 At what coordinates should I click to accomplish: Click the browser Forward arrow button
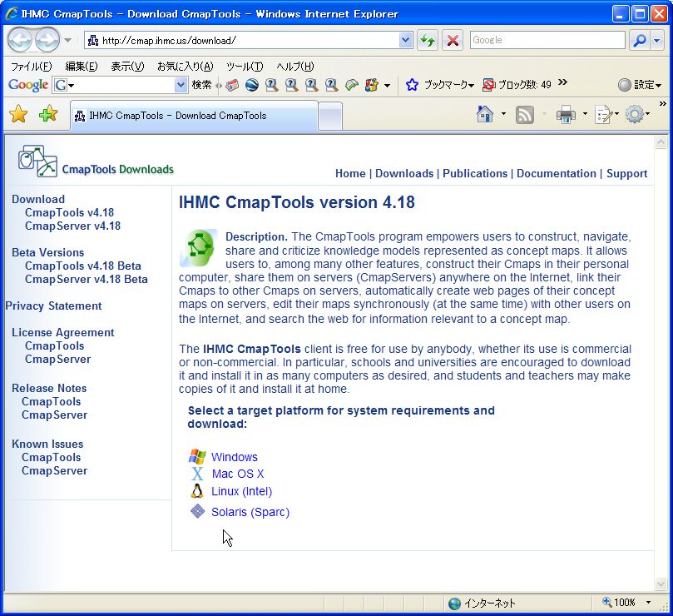pos(47,40)
